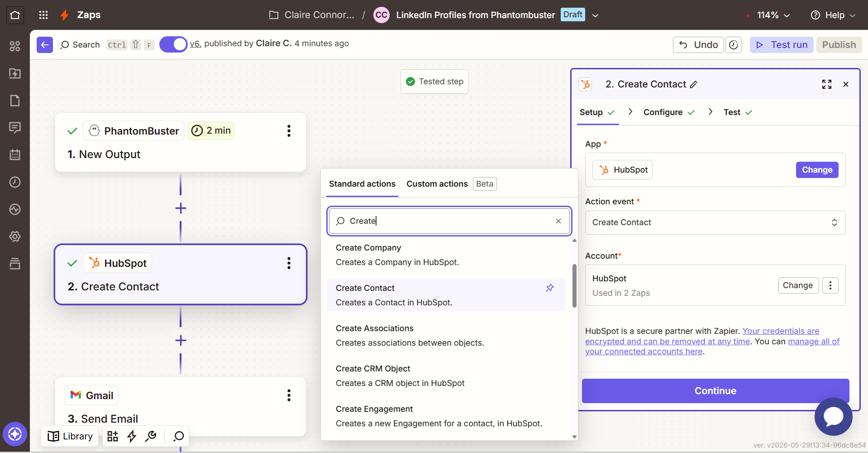Screen dimensions: 868x453
Task: Click the actions list scrollbar thumb
Action: [x=574, y=286]
